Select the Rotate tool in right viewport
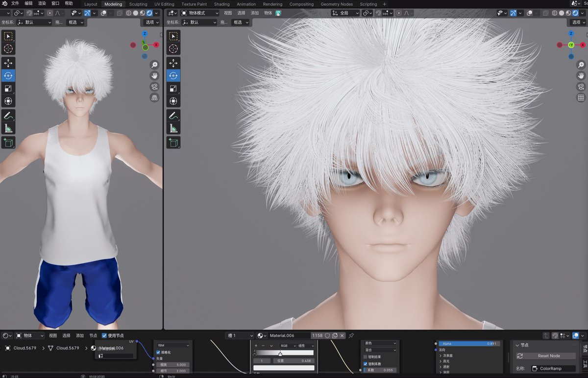Viewport: 588px width, 378px height. 173,76
